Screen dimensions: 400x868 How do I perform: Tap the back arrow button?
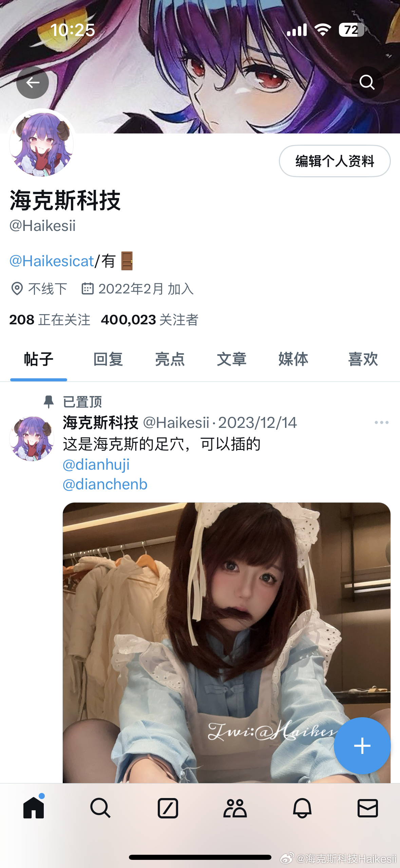coord(33,83)
